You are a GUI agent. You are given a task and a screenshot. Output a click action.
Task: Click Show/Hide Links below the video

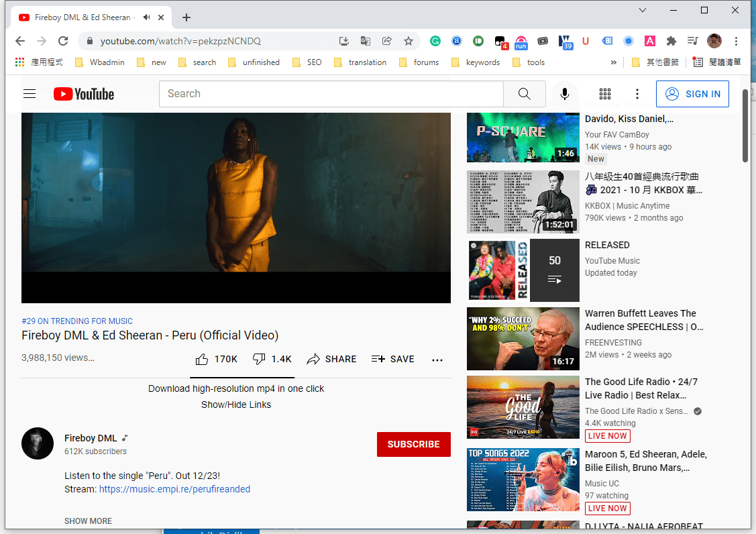point(236,405)
